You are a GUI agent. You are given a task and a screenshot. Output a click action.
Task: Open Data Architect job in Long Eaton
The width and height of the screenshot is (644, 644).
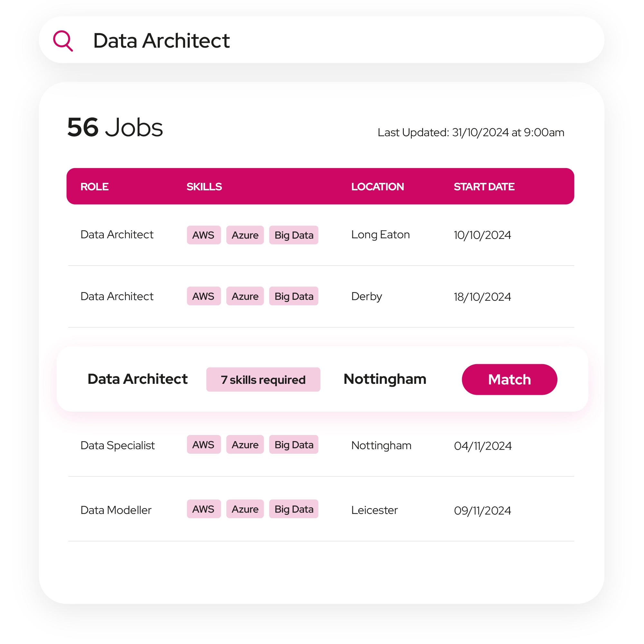[117, 235]
